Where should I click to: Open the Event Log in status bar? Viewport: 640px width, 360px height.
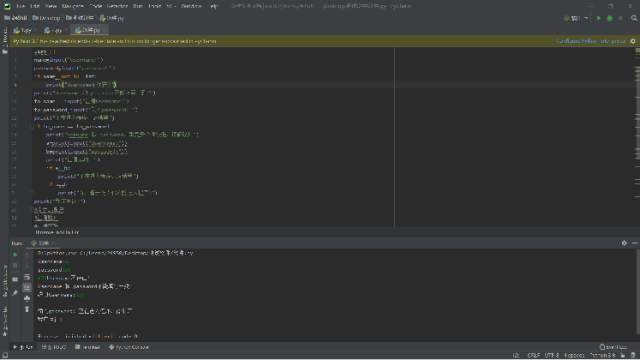coord(613,347)
